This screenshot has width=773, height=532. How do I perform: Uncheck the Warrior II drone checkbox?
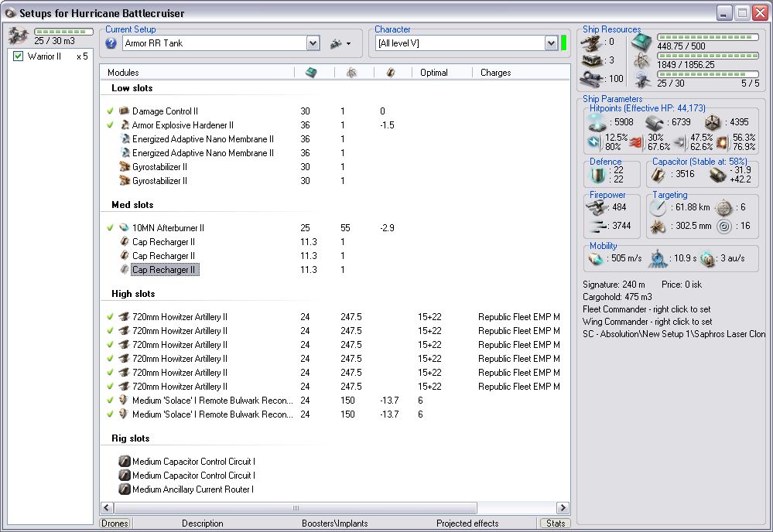(19, 56)
